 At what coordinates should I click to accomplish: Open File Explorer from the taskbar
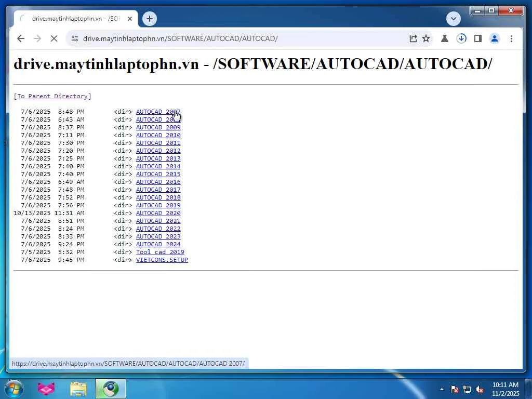click(78, 389)
